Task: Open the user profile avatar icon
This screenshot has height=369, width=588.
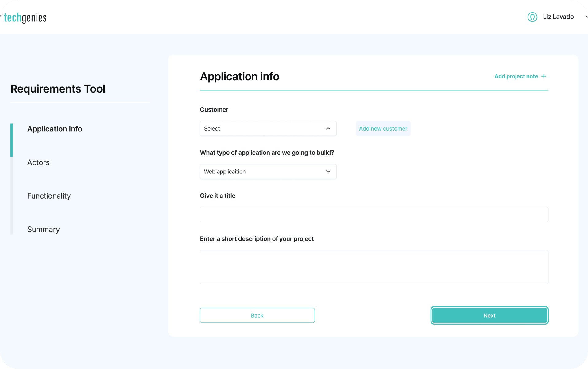Action: pos(532,17)
